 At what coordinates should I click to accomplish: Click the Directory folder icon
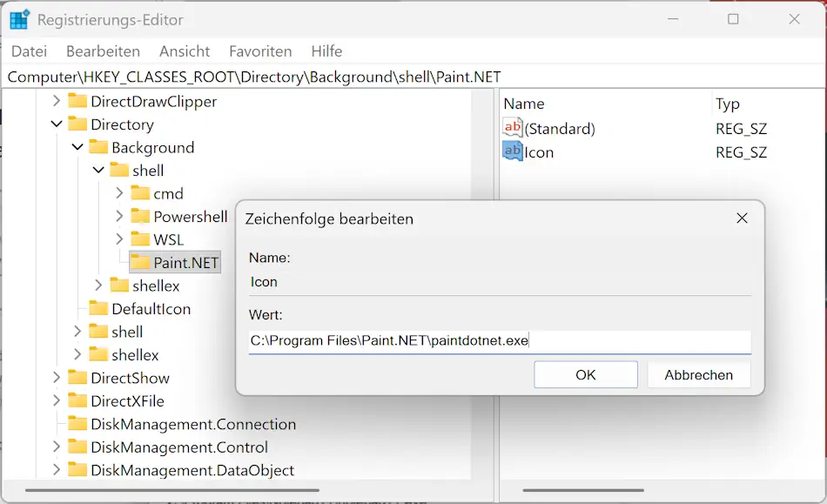click(77, 124)
